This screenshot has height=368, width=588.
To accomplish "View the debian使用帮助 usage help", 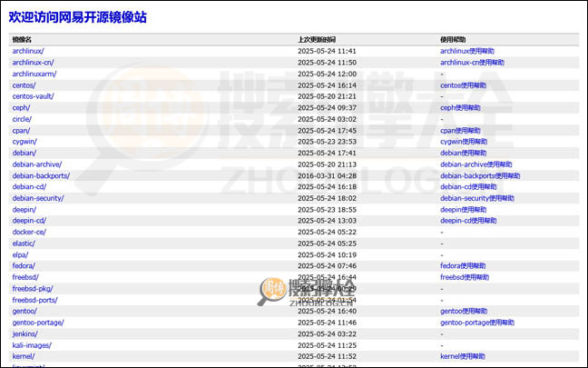I will [463, 153].
